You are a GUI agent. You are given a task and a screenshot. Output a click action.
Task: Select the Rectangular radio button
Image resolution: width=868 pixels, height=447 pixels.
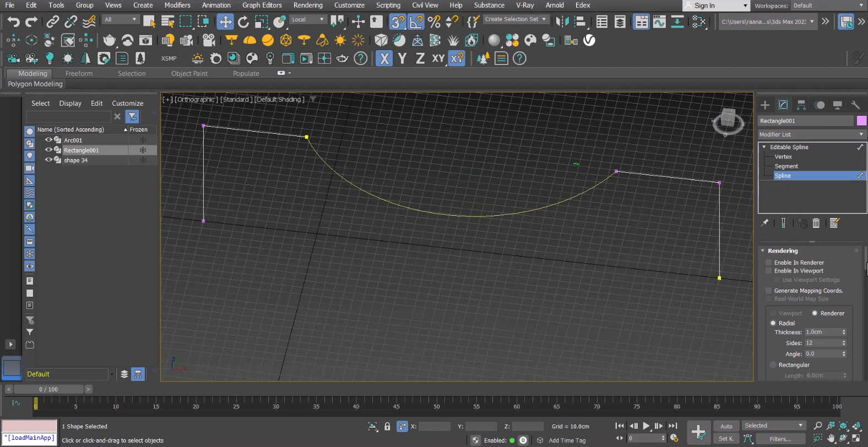[773, 365]
